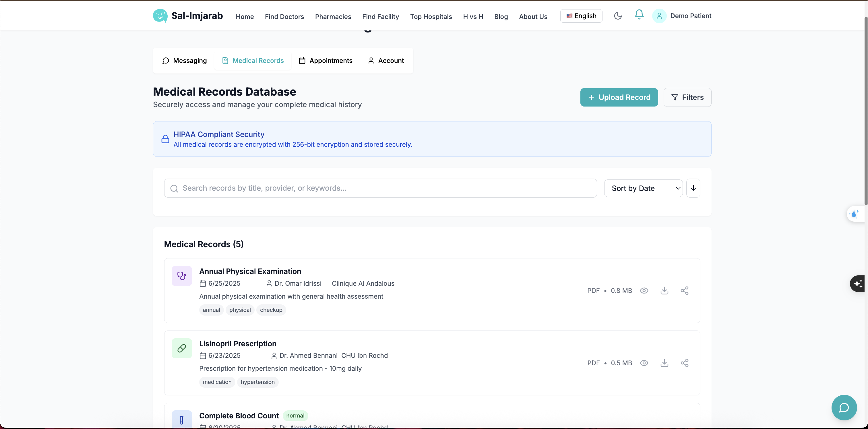Click the Sal-Imjarab logo icon
Viewport: 868px width, 429px height.
coord(160,16)
